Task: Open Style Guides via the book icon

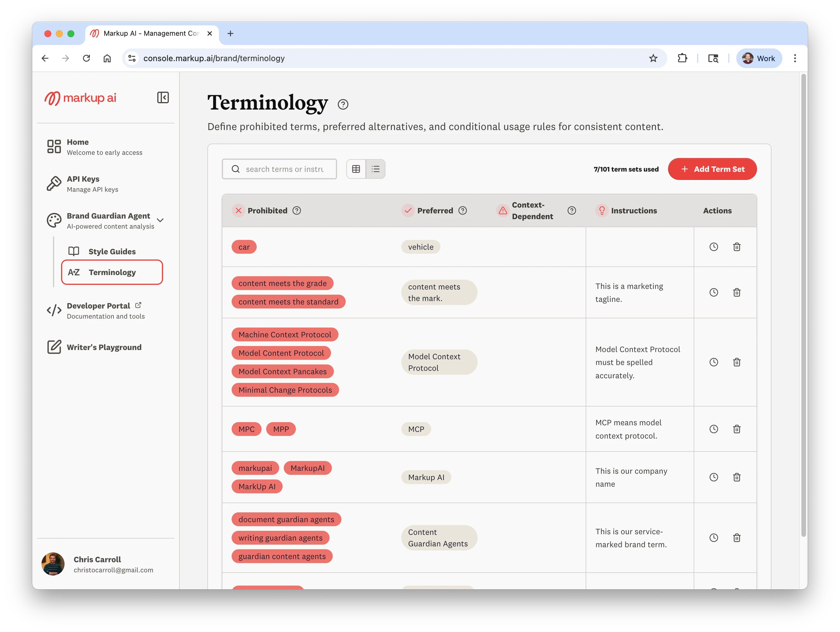Action: pyautogui.click(x=74, y=251)
